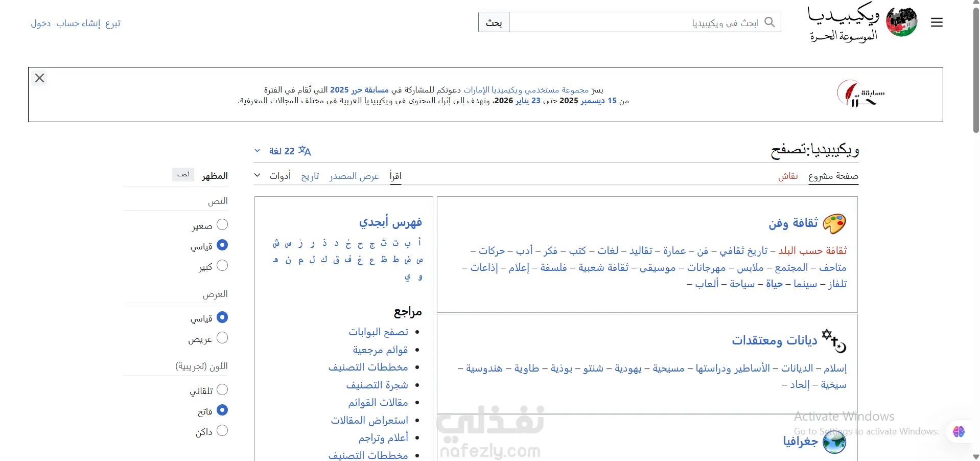Click the تبرع donate link

[113, 23]
